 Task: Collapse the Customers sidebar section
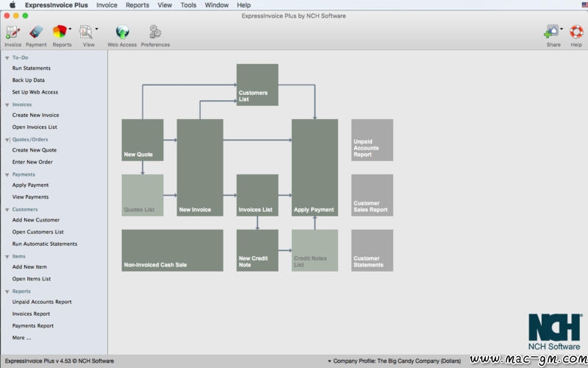7,210
